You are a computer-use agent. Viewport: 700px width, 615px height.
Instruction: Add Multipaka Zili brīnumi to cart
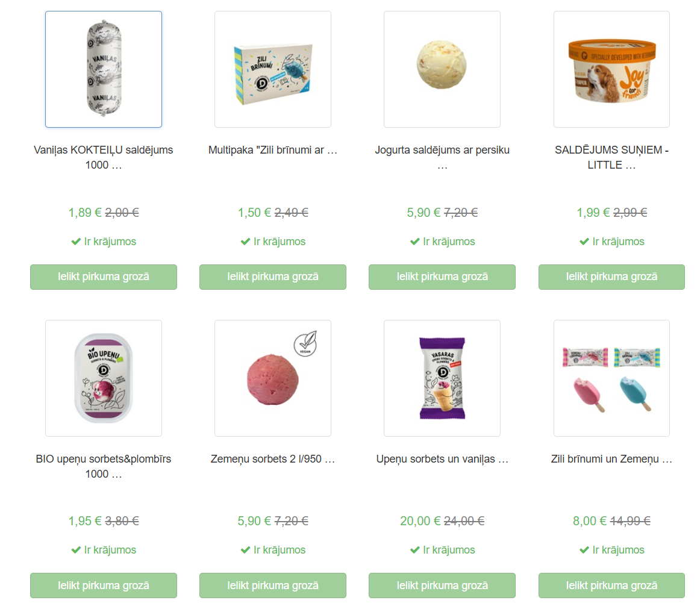273,276
